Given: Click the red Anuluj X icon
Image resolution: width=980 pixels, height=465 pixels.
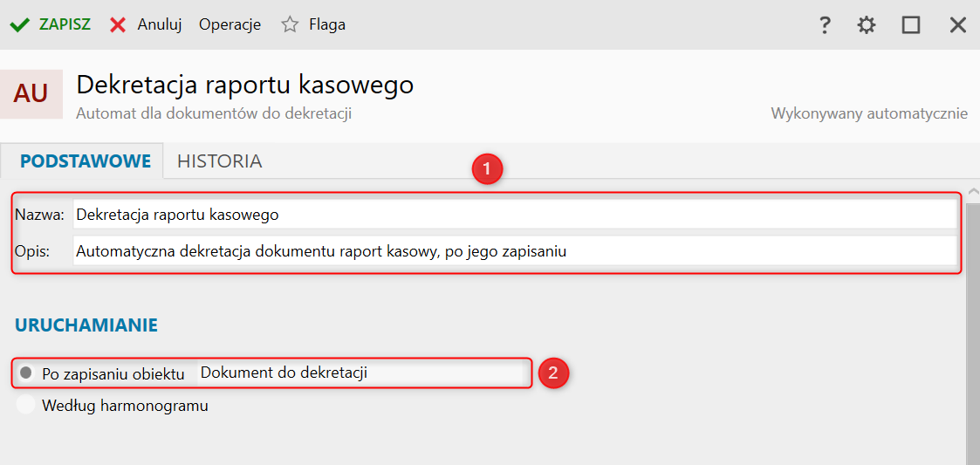Looking at the screenshot, I should coord(118,24).
